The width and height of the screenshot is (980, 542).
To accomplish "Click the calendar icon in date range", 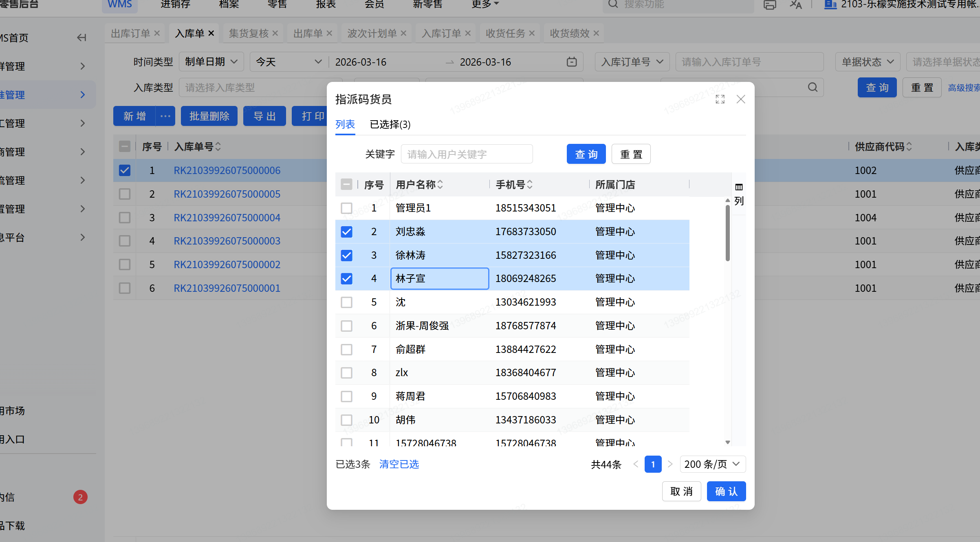I will pyautogui.click(x=572, y=62).
